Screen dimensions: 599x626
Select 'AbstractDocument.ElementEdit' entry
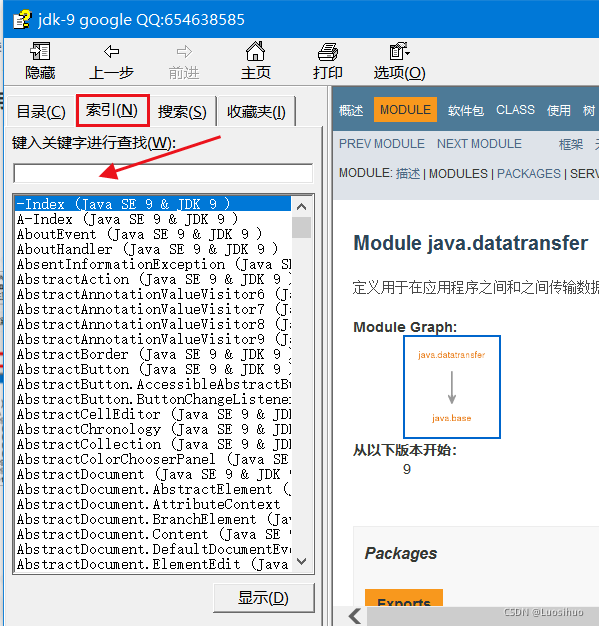tap(153, 565)
